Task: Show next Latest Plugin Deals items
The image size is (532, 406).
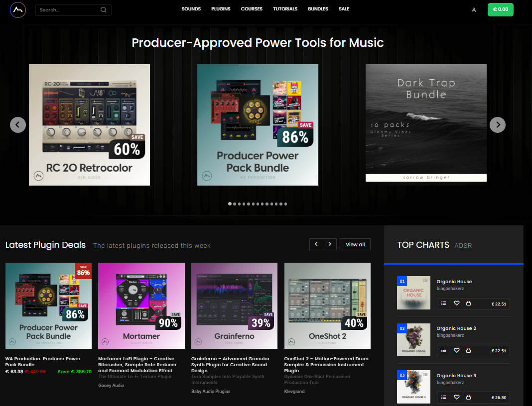Action: 329,244
